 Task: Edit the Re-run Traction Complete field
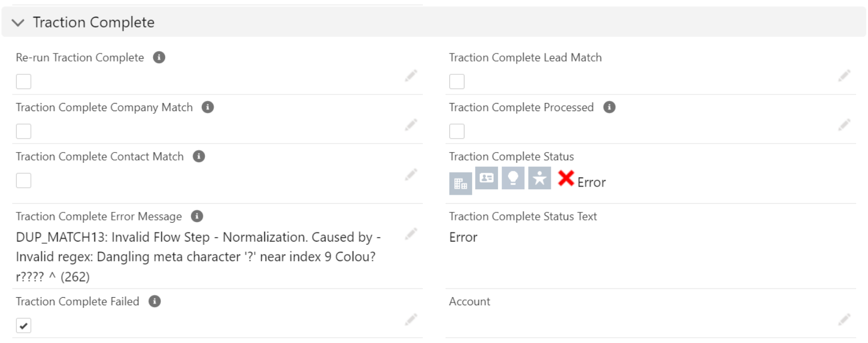pos(411,76)
